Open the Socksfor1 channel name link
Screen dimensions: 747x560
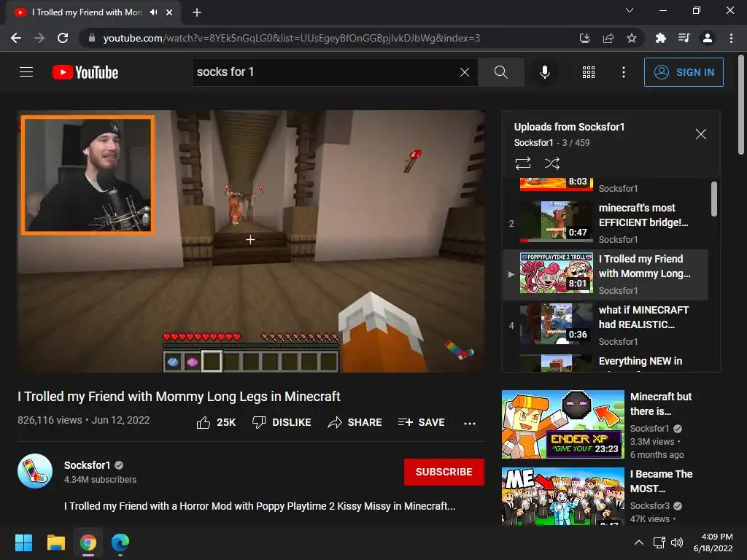88,465
